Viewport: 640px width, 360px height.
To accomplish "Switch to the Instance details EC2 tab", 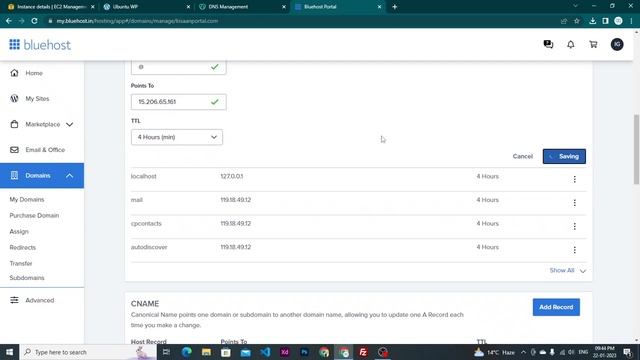I will (x=50, y=7).
